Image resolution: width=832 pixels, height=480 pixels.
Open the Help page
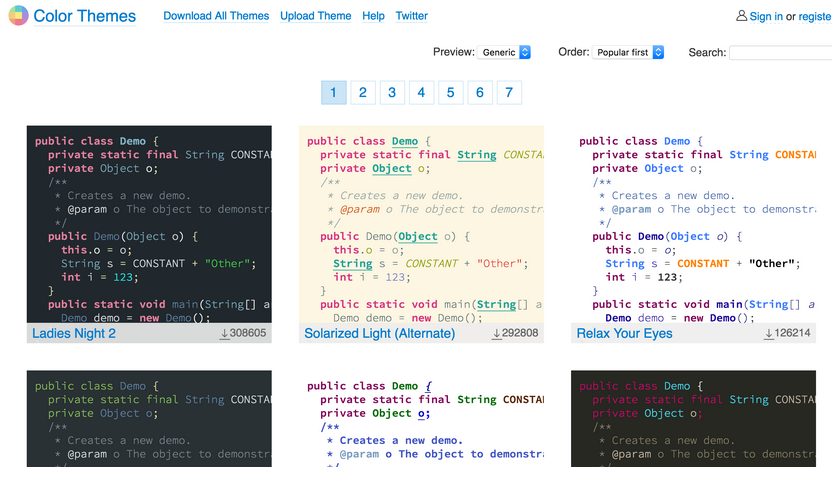click(x=373, y=16)
